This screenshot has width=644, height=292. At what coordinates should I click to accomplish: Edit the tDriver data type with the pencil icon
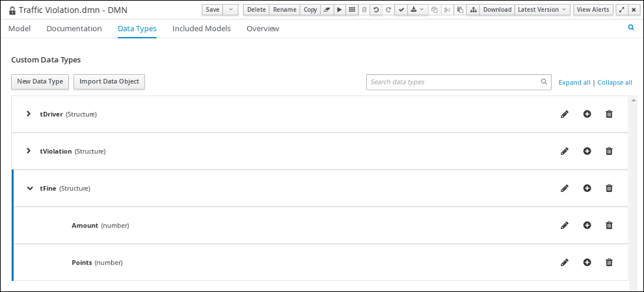[x=564, y=114]
